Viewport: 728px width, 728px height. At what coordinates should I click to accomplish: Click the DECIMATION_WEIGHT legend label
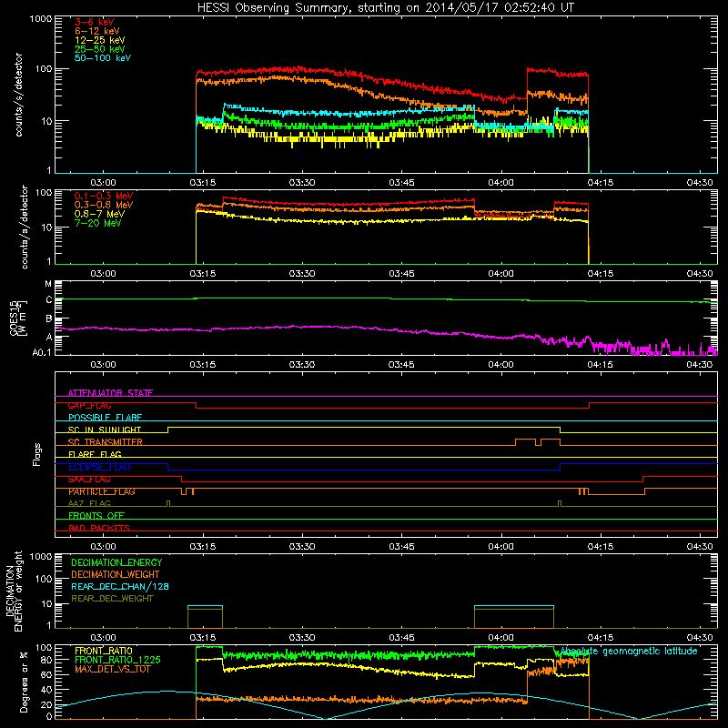click(116, 574)
